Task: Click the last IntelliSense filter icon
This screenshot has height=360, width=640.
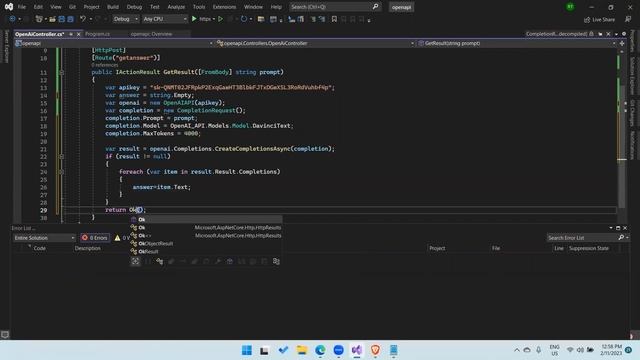Action: coord(276,261)
